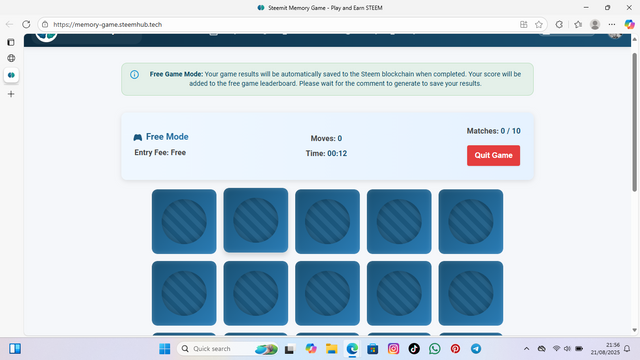Open the Windows Start menu

164,349
